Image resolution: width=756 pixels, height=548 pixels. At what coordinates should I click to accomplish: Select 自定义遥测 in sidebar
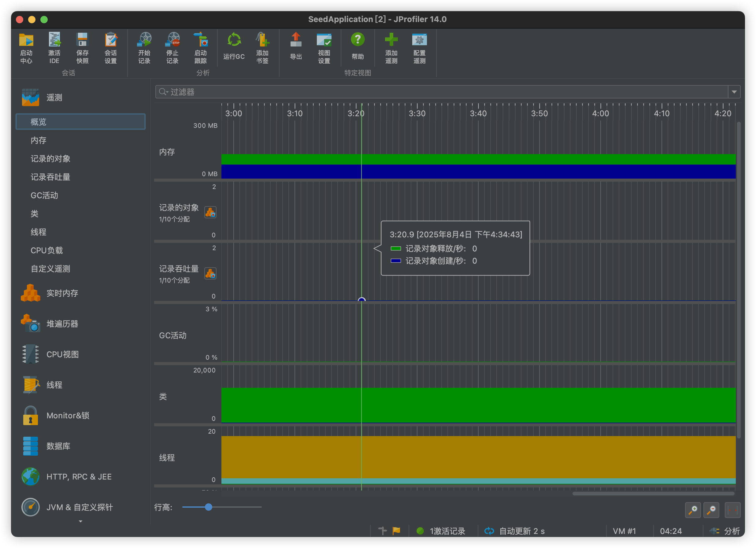(50, 269)
